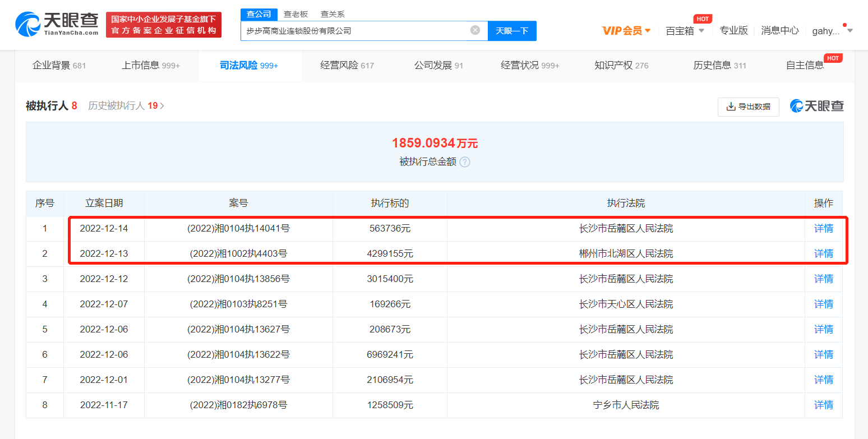Click case number (2022)湘0104执14041号
Viewport: 868px width, 439px height.
click(x=238, y=228)
